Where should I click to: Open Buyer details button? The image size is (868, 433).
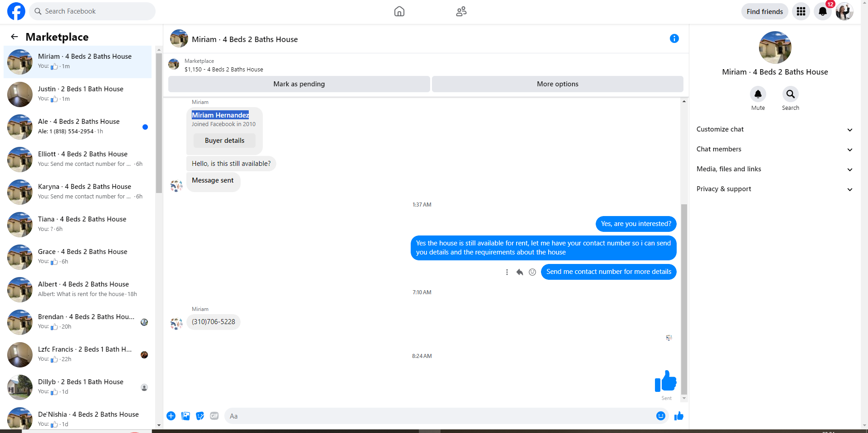pyautogui.click(x=224, y=141)
